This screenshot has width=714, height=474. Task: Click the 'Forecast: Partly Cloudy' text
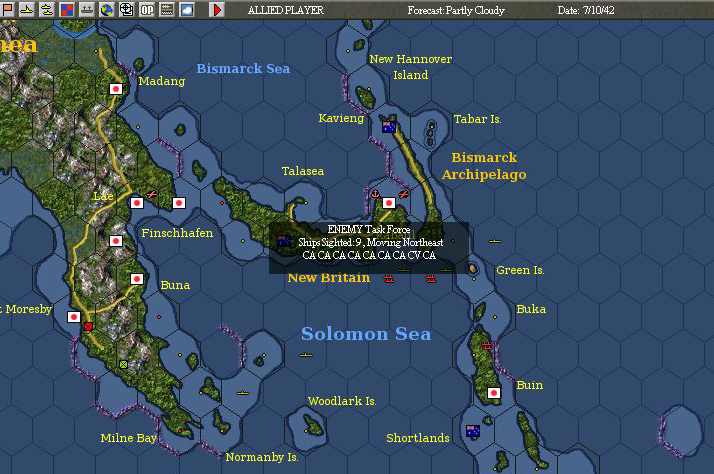(456, 10)
